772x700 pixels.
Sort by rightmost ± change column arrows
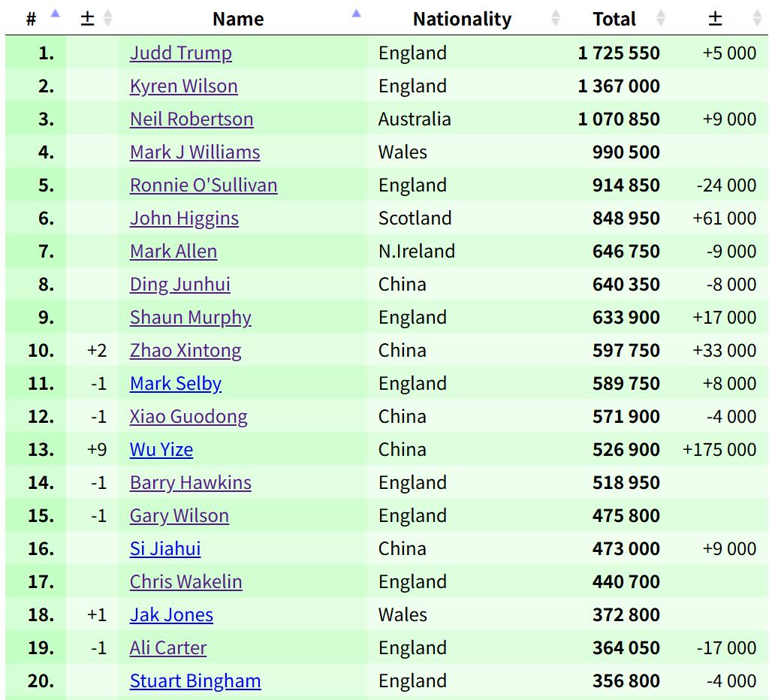coord(756,18)
